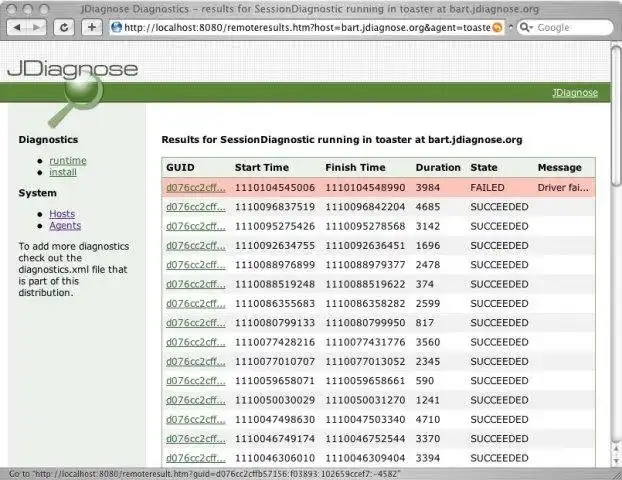The image size is (622, 480).
Task: Click the vertical scrollbar thumb
Action: point(616,115)
